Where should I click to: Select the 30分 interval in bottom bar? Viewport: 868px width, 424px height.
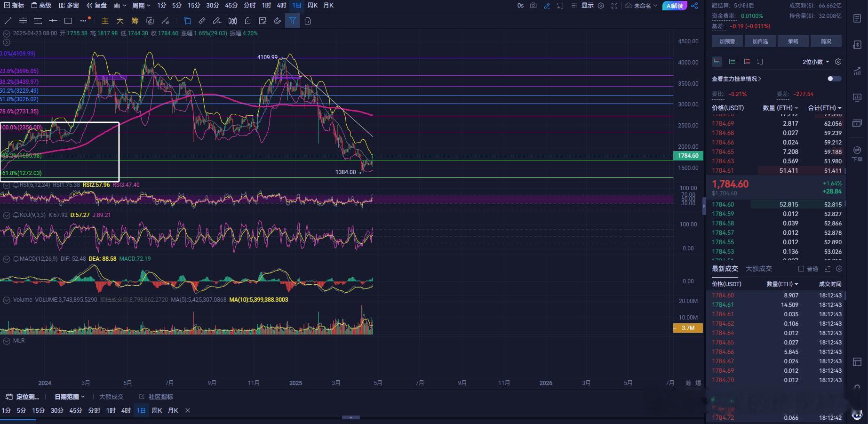click(x=57, y=411)
